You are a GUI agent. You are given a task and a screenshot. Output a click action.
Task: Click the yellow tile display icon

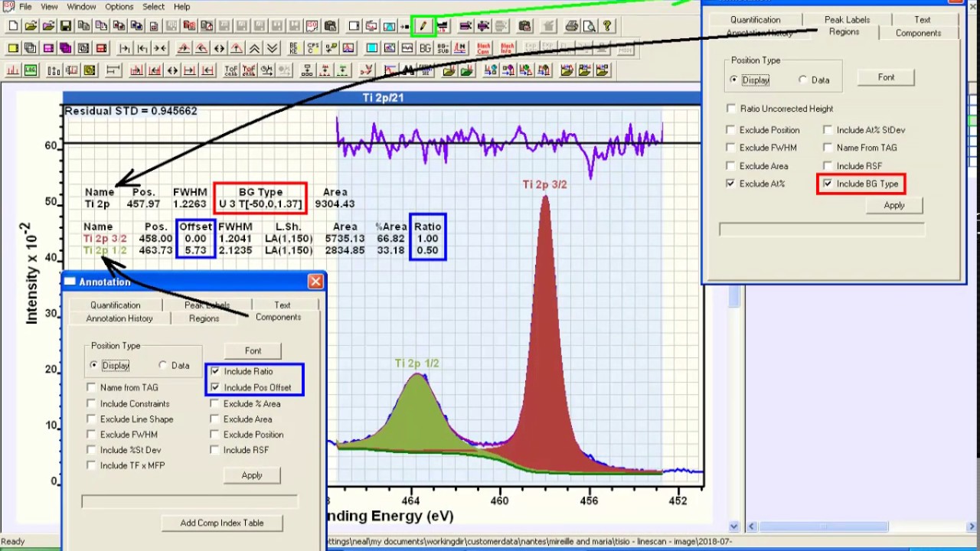14,48
